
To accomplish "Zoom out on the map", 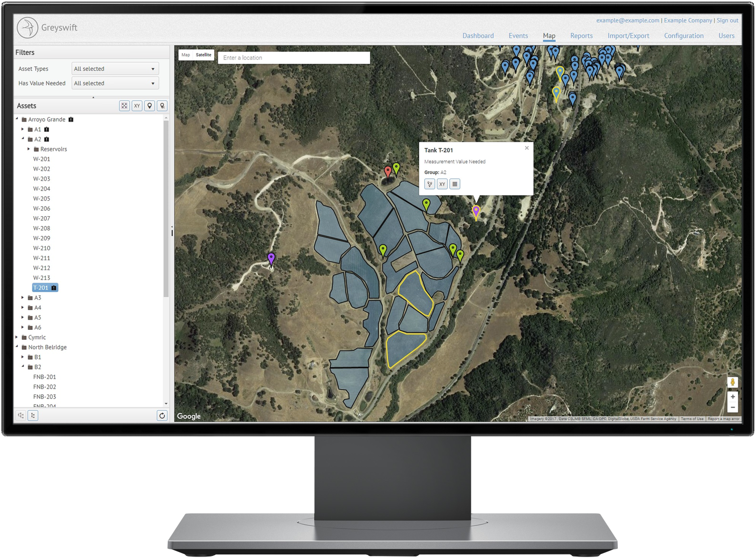I will click(733, 407).
